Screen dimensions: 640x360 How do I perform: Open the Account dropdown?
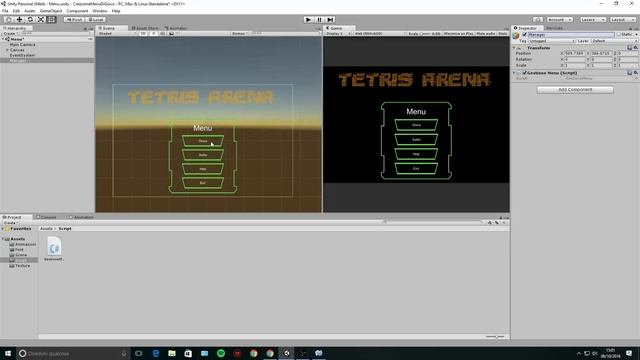pos(559,20)
